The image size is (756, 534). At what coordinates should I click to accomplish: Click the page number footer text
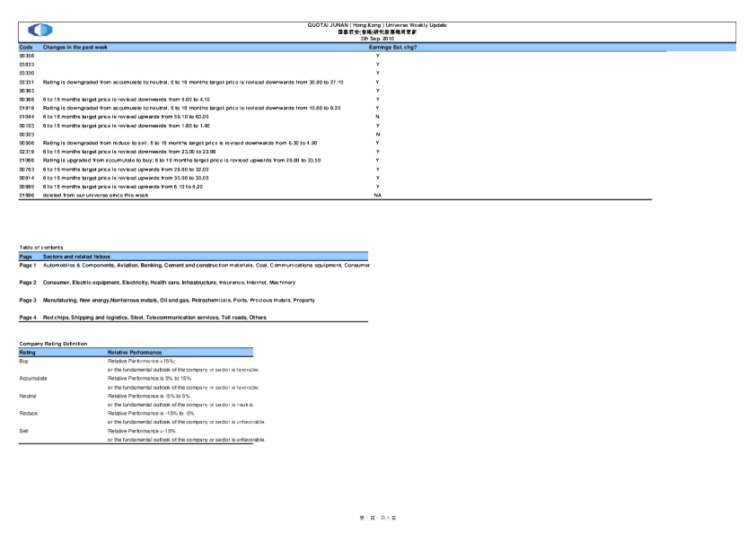[x=377, y=519]
